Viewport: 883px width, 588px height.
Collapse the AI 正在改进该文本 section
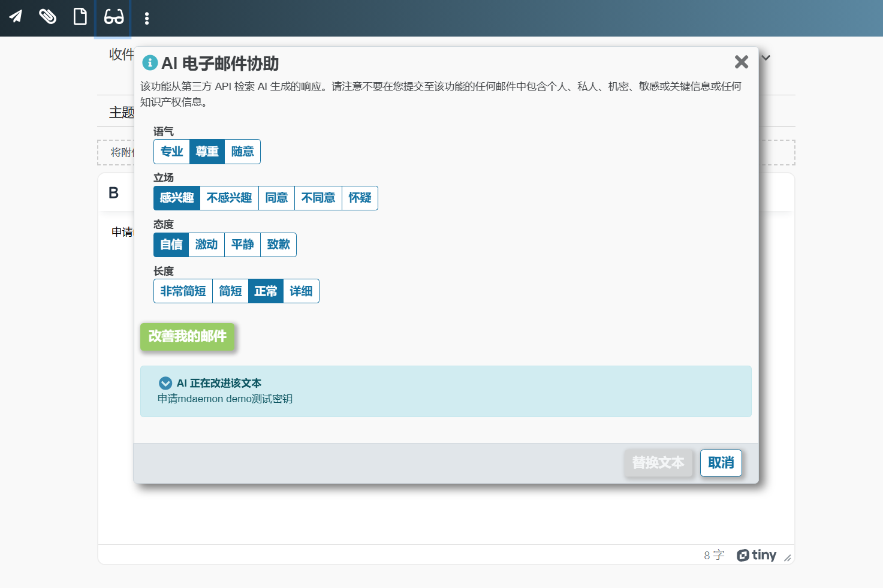pos(165,383)
